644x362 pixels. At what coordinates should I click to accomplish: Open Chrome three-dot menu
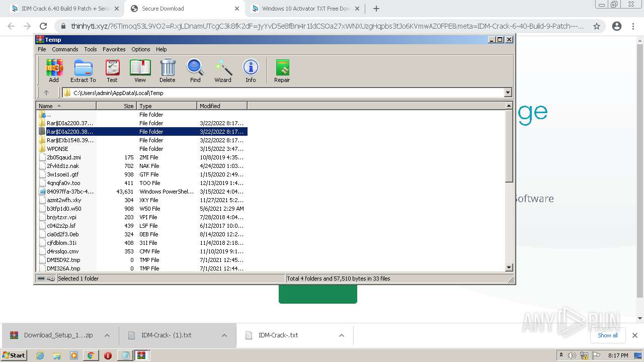pos(633,26)
